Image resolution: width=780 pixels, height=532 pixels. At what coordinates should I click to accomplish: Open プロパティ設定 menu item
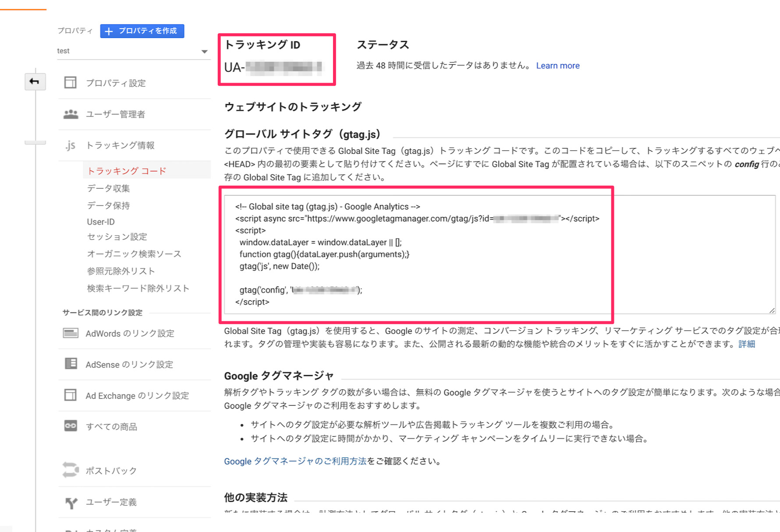pyautogui.click(x=116, y=83)
